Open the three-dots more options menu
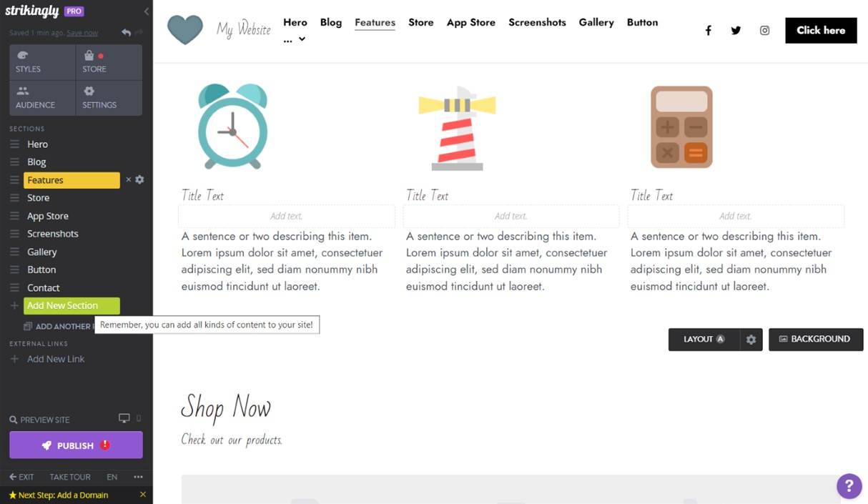The width and height of the screenshot is (868, 504). (138, 477)
